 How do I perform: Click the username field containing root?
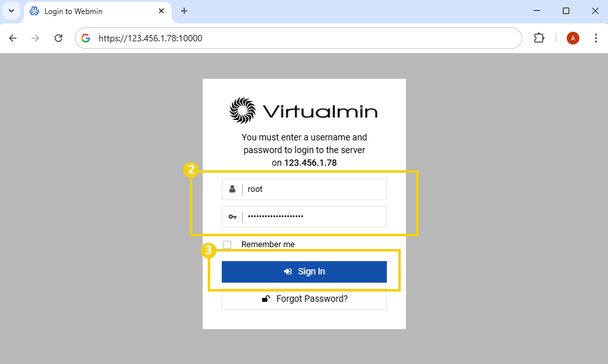(304, 189)
